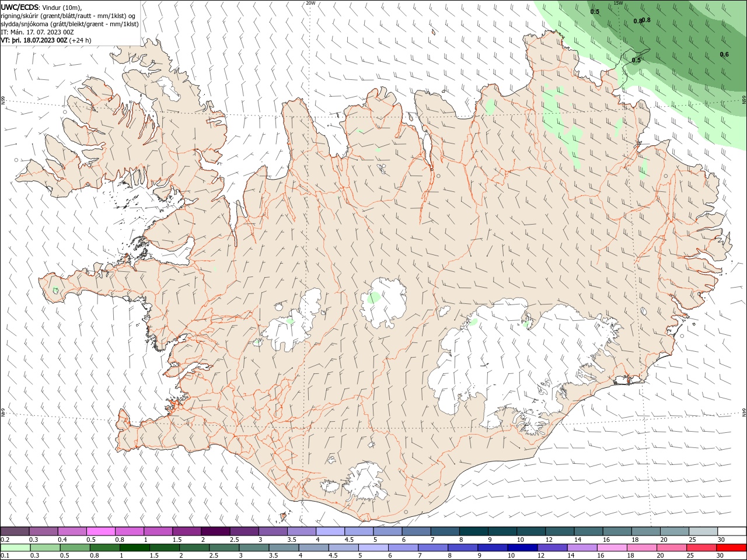This screenshot has height=560, width=747.
Task: Click the dark teal 9–10 top-row swatch
Action: click(502, 531)
